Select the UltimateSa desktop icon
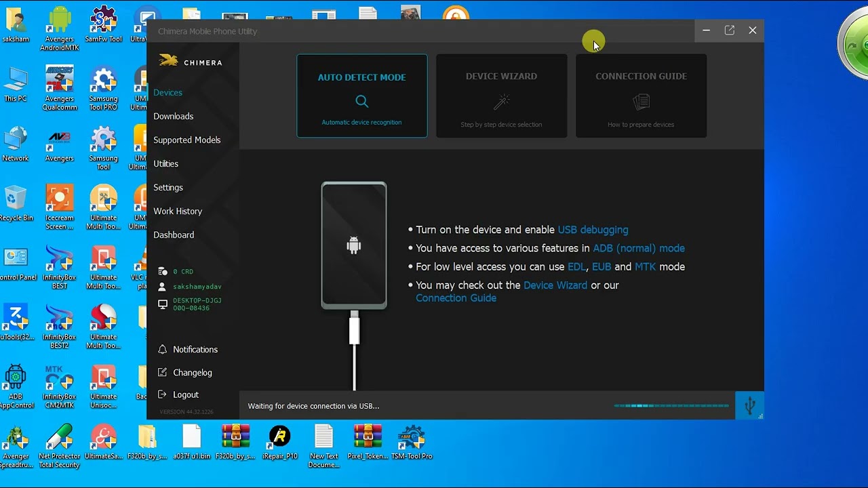868x488 pixels. (103, 442)
